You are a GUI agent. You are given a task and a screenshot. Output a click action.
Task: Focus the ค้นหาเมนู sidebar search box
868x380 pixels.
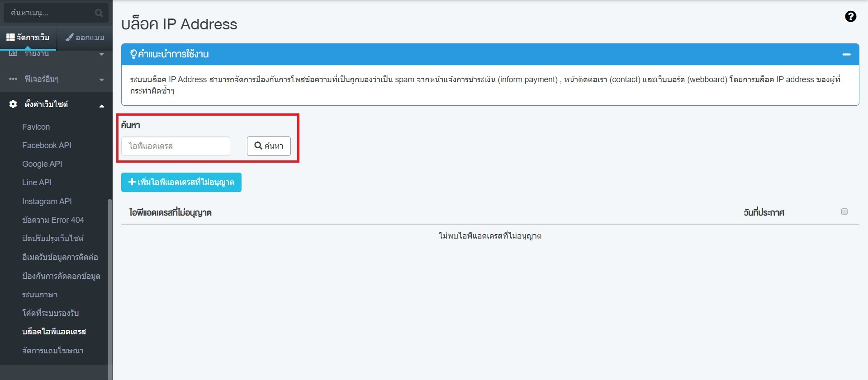click(50, 13)
